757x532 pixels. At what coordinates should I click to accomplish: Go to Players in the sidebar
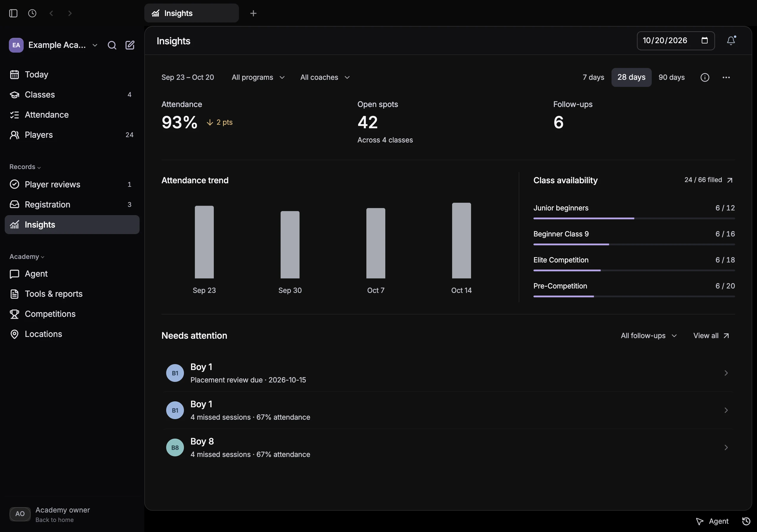tap(72, 135)
